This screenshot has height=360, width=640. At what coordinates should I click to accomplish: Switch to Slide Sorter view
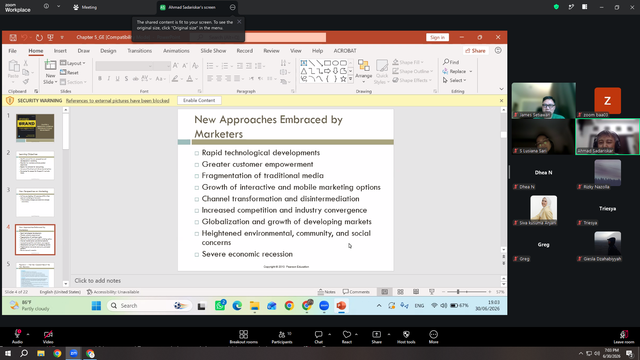coord(400,292)
